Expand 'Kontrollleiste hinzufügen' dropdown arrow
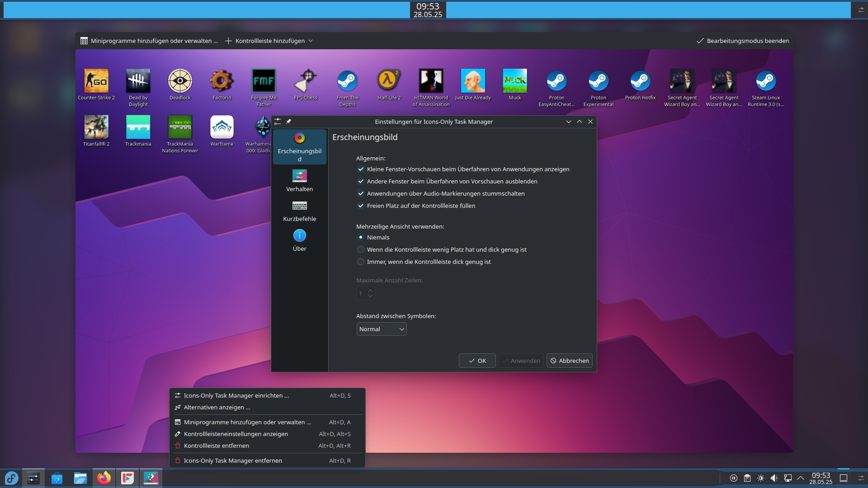Viewport: 868px width, 488px height. [311, 41]
